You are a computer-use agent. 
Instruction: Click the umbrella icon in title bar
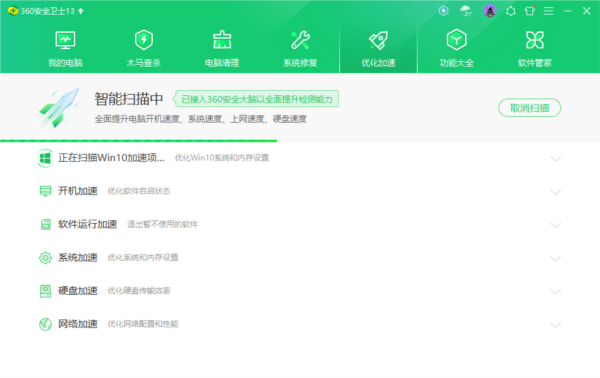[466, 11]
